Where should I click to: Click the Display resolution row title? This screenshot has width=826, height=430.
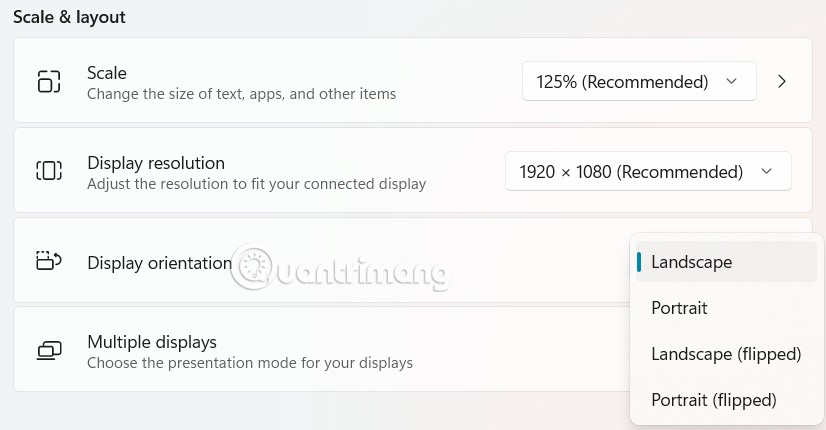click(156, 163)
